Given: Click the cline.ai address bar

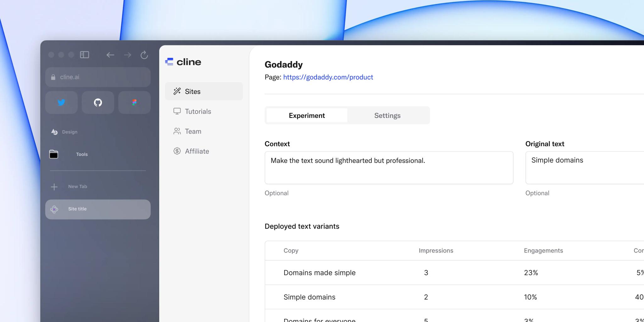Looking at the screenshot, I should coord(98,77).
